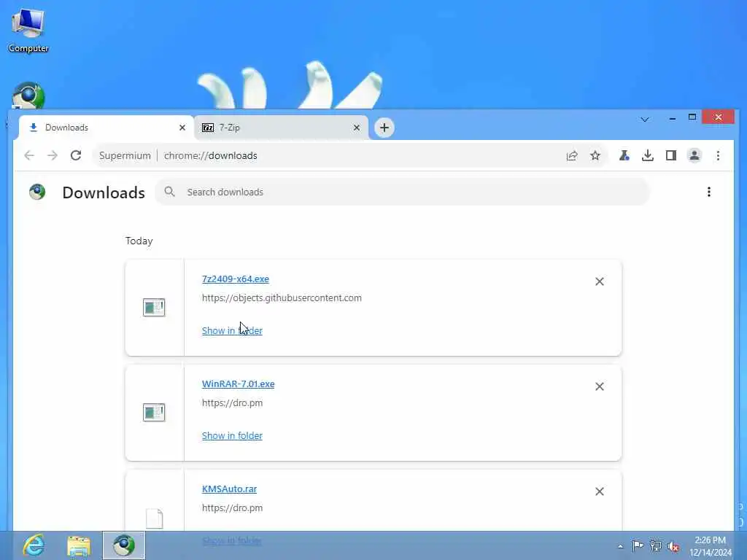Open the Supermium desktop shortcut icon

coord(28,96)
